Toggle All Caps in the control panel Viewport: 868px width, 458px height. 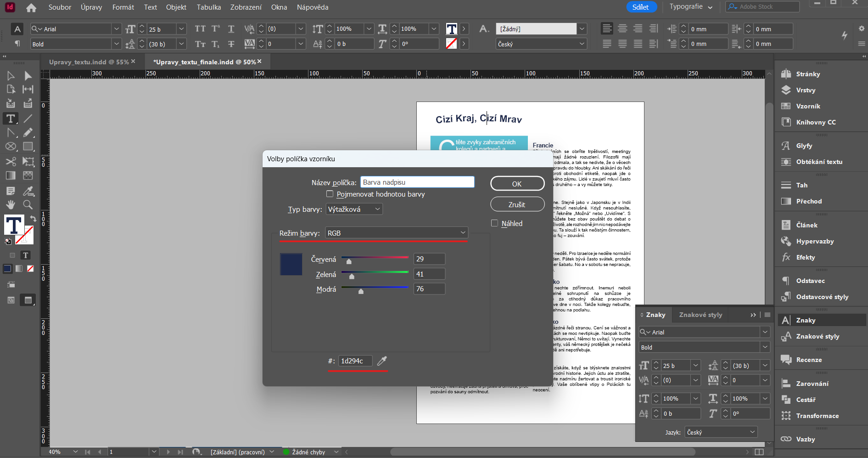(x=200, y=28)
